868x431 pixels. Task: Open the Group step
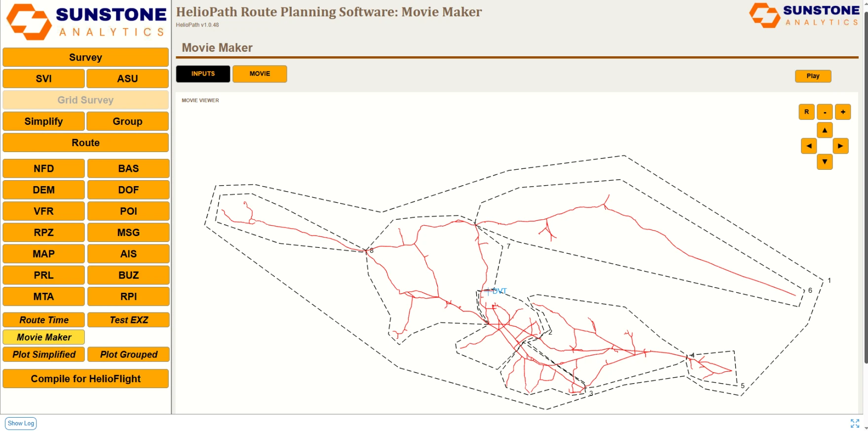[127, 121]
